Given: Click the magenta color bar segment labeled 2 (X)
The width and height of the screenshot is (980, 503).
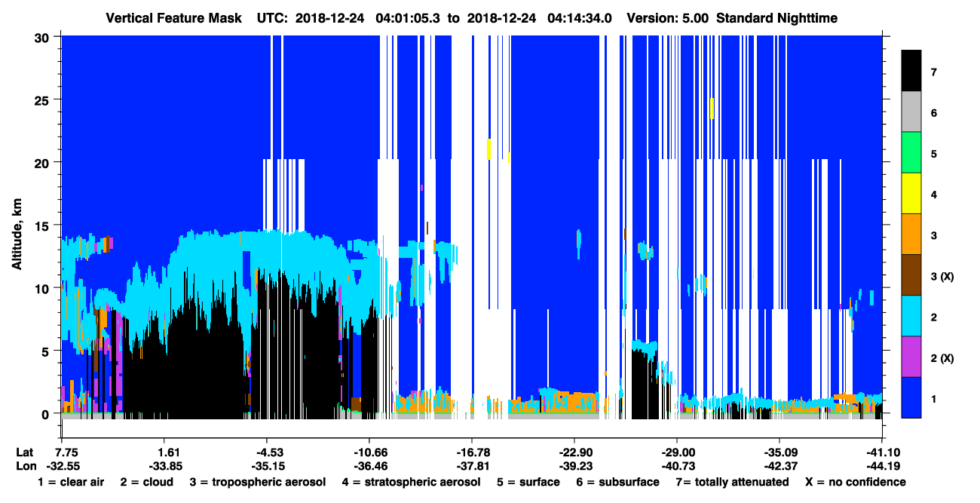Looking at the screenshot, I should (x=911, y=357).
